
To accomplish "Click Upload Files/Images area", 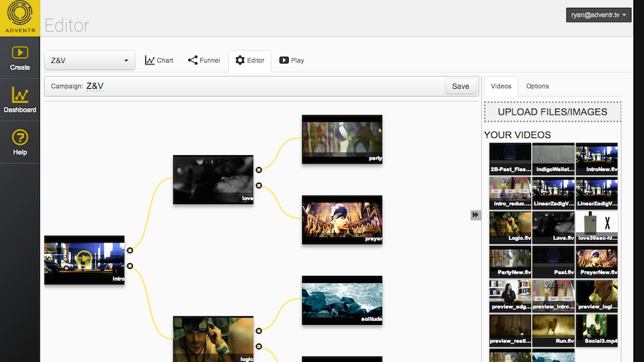I will click(552, 112).
